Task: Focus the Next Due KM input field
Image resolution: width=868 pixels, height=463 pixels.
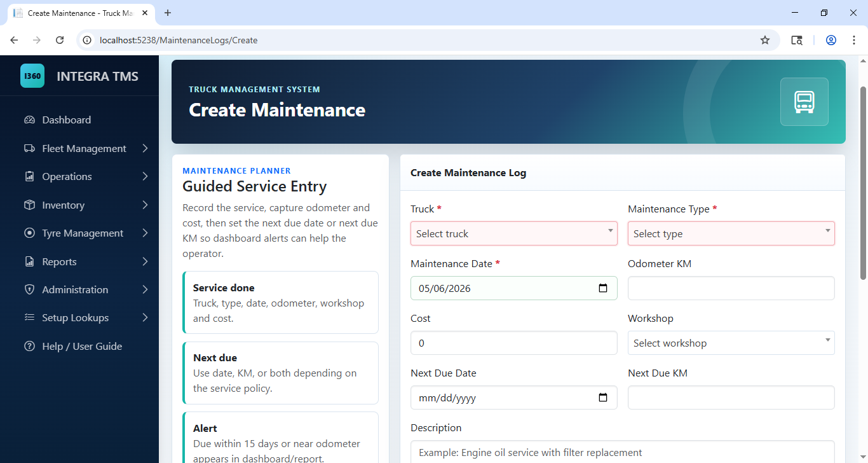Action: click(731, 397)
